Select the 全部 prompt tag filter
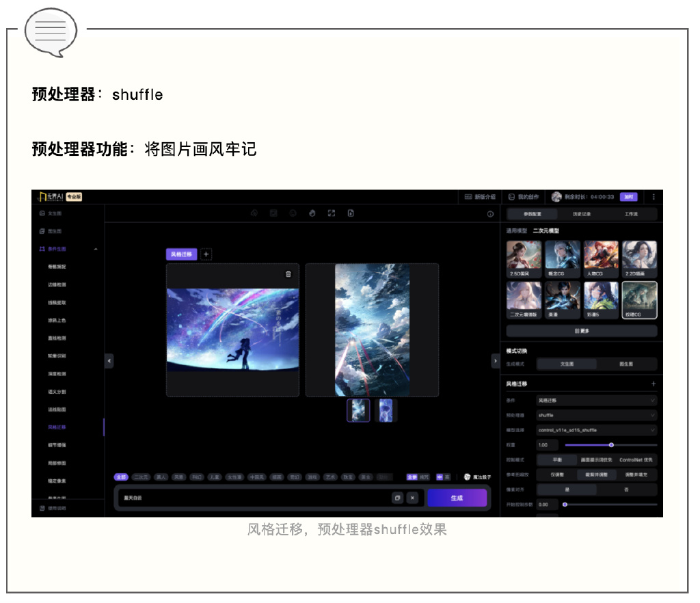The height and width of the screenshot is (603, 700). pos(121,477)
